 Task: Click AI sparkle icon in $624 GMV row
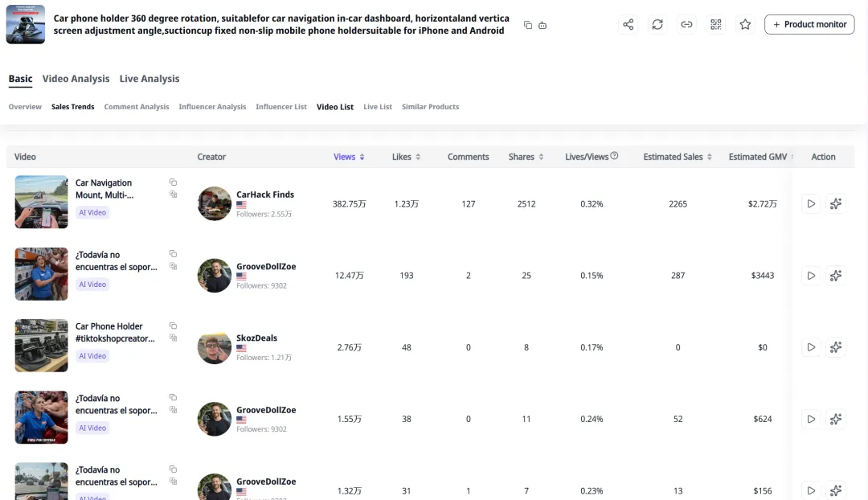pos(836,419)
